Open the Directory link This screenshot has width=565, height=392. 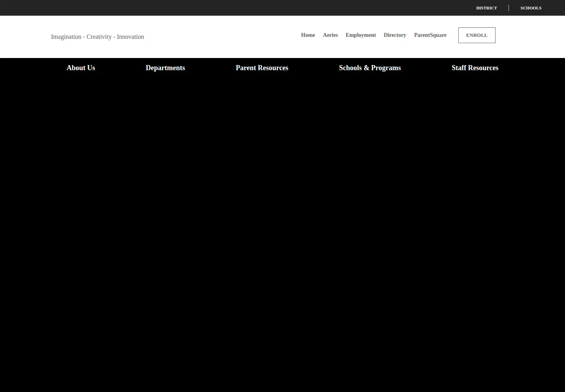click(x=395, y=35)
